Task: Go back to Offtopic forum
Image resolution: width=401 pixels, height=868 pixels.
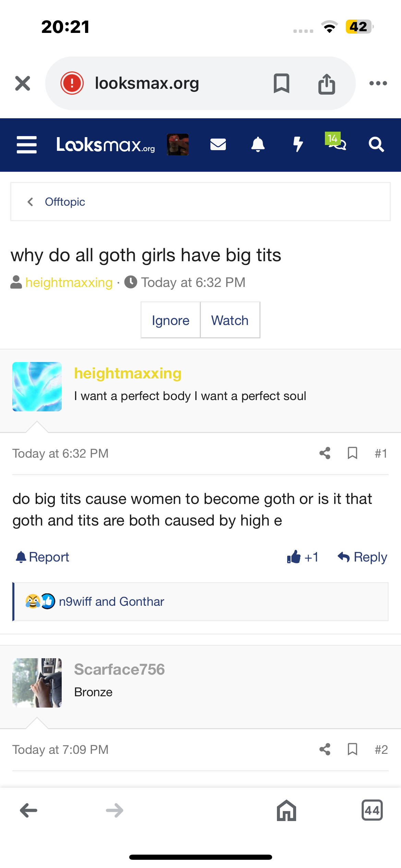Action: 64,202
